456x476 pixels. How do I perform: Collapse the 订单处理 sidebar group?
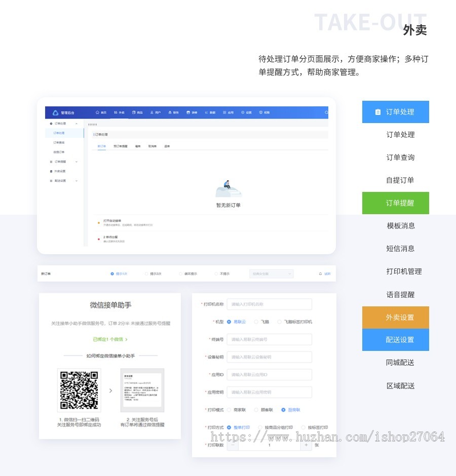[x=77, y=124]
